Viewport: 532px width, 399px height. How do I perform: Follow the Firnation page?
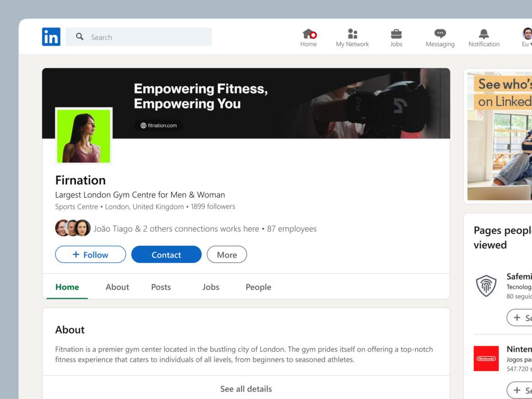click(90, 255)
